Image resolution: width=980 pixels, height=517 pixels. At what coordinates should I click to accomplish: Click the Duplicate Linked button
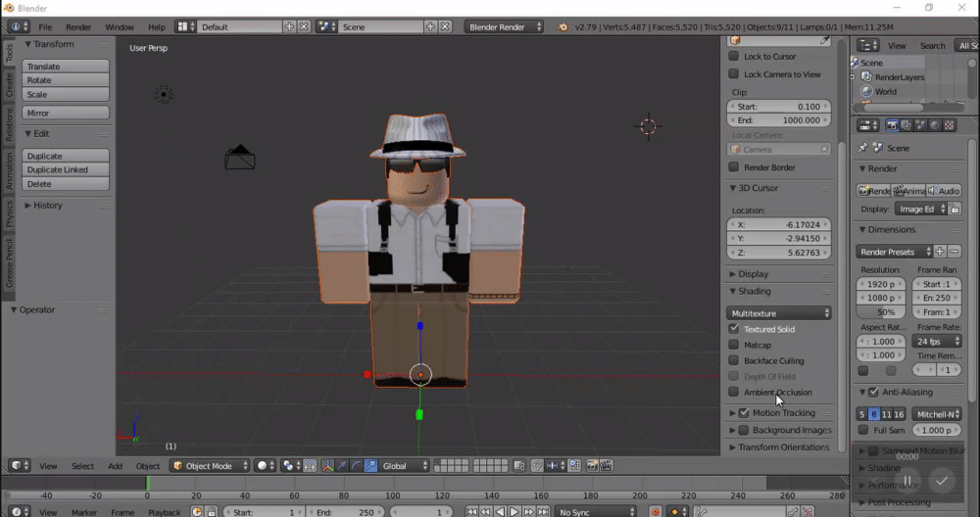(x=66, y=169)
